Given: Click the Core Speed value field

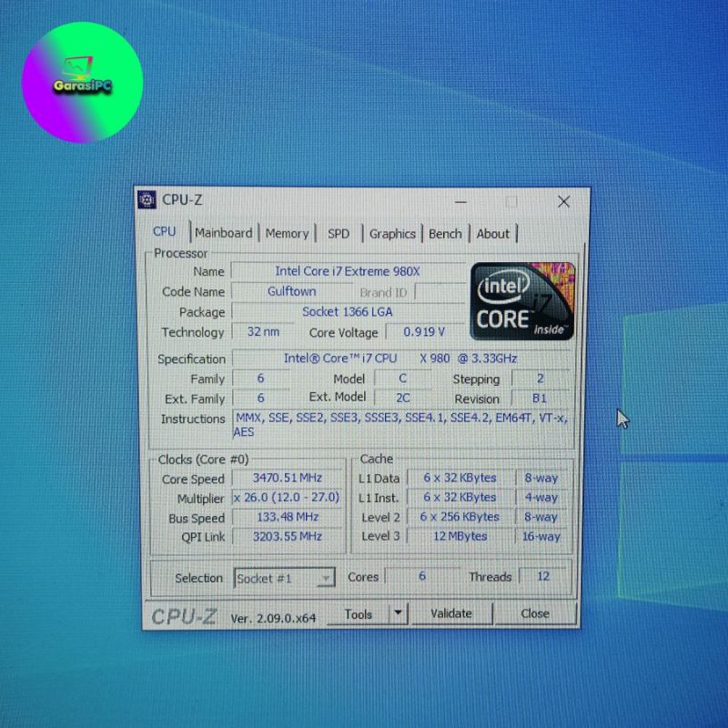Looking at the screenshot, I should 288,478.
